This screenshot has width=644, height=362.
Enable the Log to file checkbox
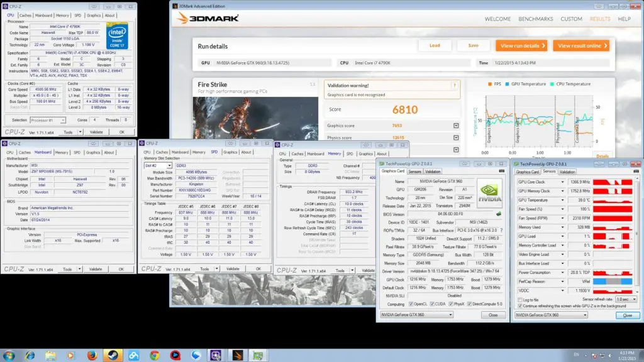pyautogui.click(x=520, y=300)
